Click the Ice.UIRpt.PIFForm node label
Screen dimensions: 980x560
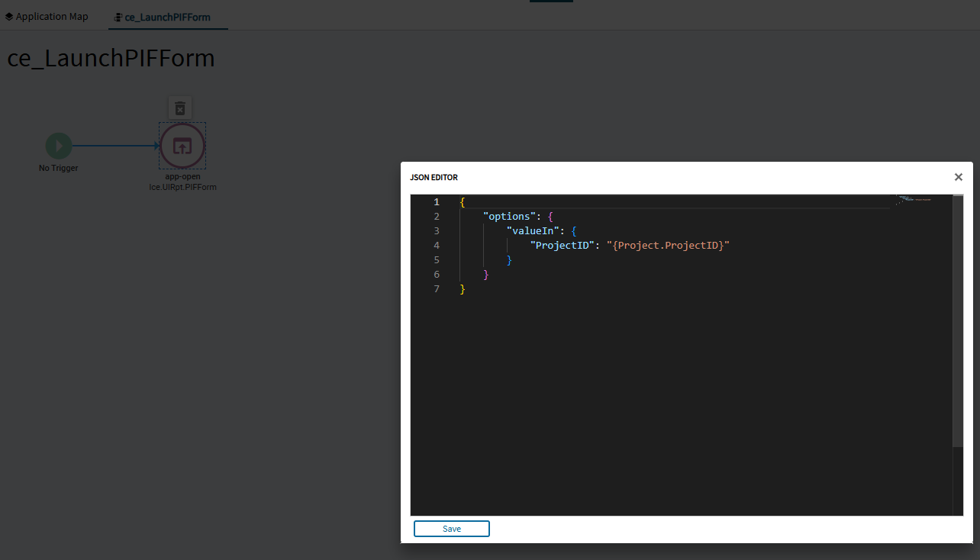point(182,187)
